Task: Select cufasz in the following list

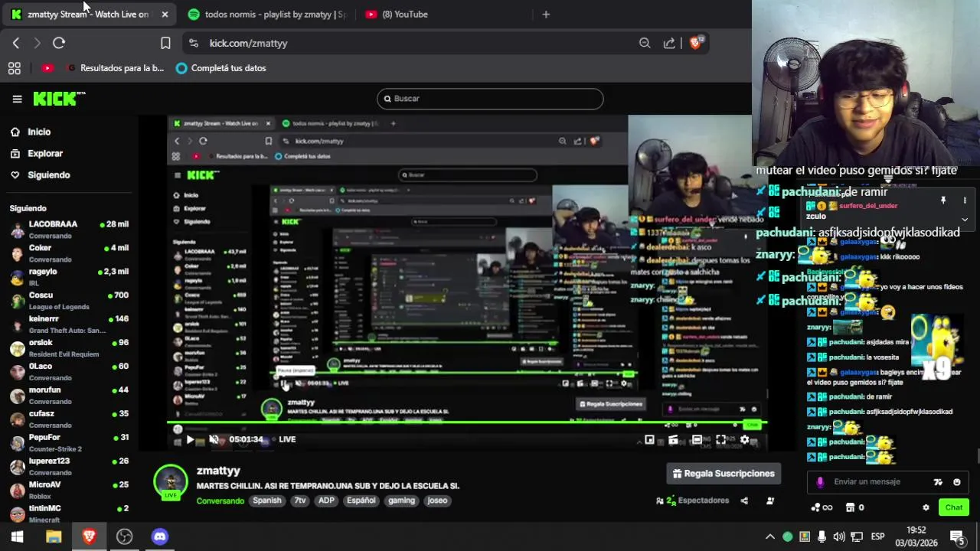Action: 69,419
